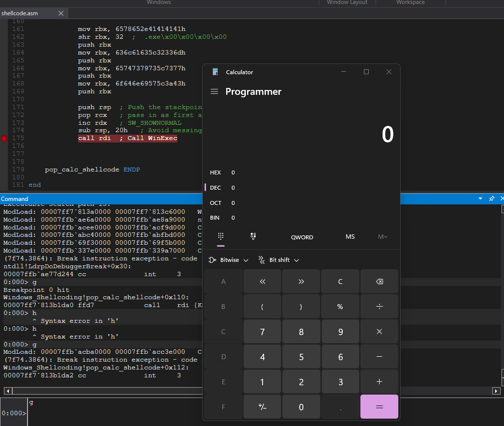504x426 pixels.
Task: Click the hex digit A key
Action: tap(223, 282)
